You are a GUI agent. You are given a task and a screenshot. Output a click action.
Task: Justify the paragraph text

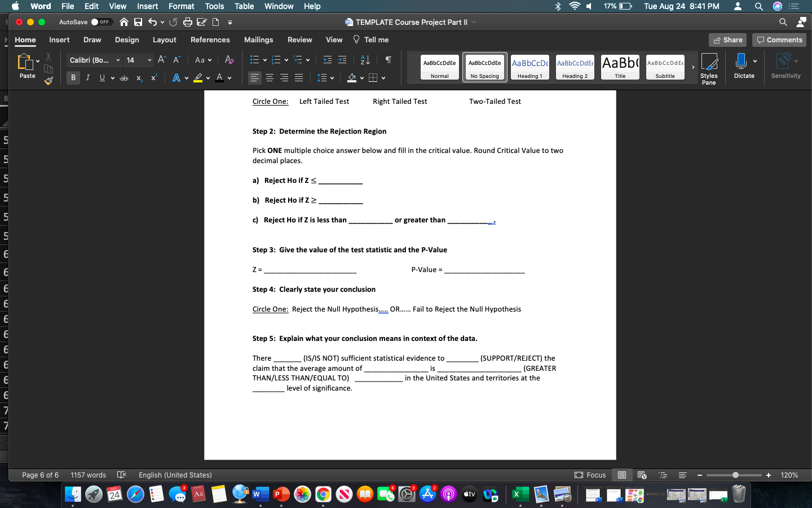[x=299, y=78]
